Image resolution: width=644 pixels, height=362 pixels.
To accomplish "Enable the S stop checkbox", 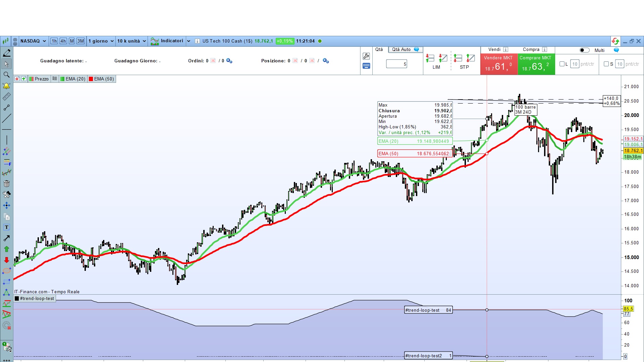I will click(606, 64).
